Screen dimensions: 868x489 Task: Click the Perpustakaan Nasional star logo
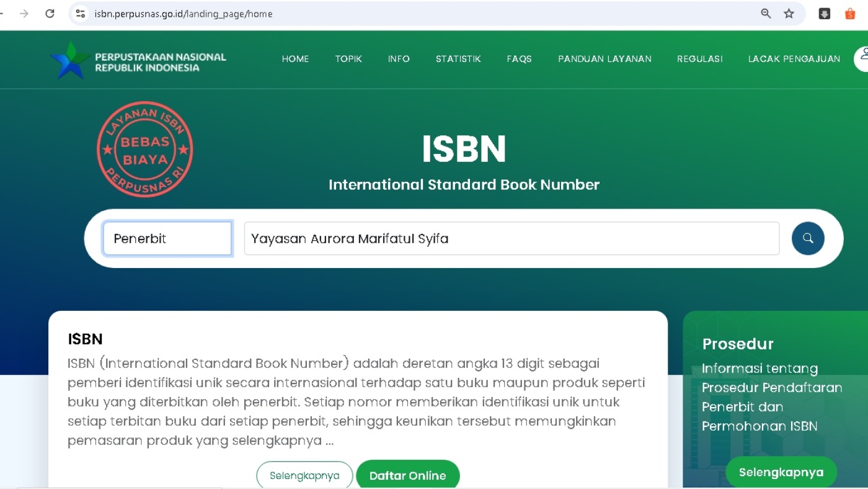(x=68, y=60)
